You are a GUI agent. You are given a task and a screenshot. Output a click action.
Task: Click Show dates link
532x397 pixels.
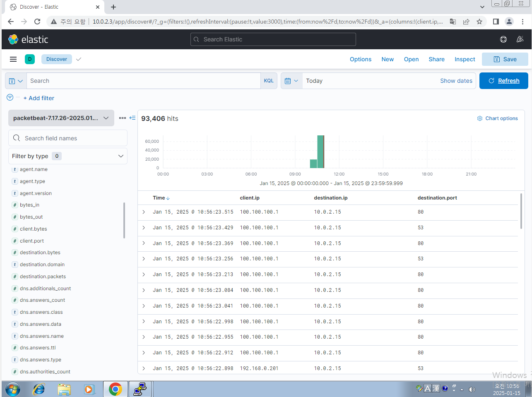click(456, 81)
